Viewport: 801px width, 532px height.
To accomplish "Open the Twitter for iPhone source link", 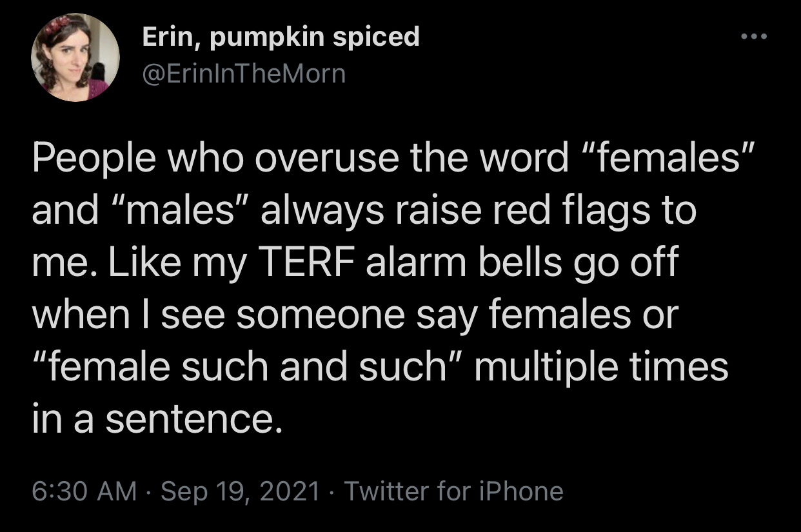I will point(453,491).
